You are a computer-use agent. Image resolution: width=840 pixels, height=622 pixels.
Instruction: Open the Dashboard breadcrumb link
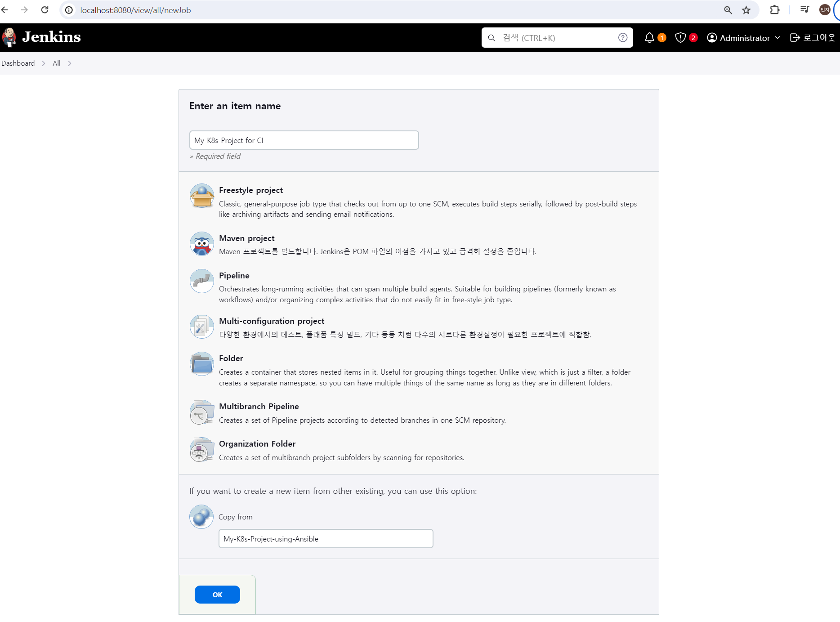(18, 63)
